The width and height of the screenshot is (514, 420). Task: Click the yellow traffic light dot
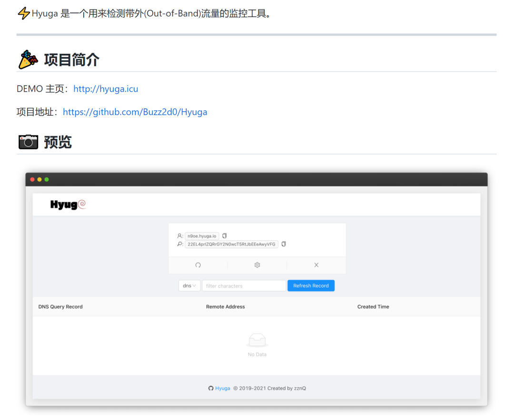[40, 179]
